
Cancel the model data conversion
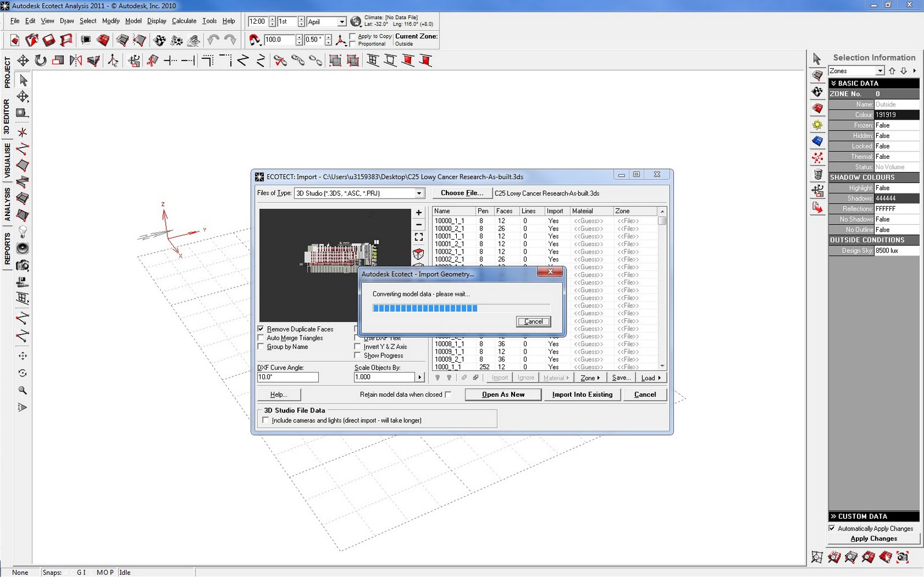tap(533, 322)
